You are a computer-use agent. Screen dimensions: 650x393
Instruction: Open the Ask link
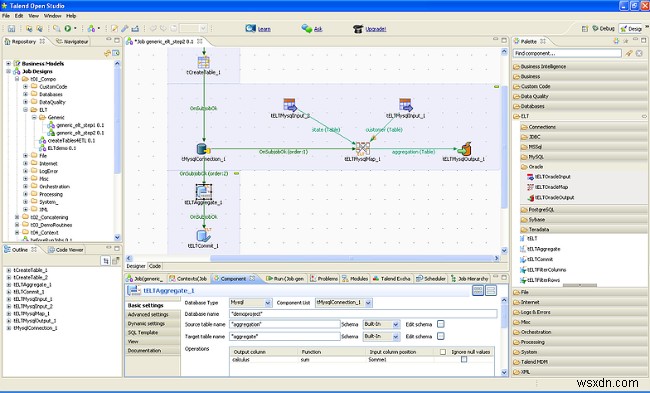[x=318, y=29]
